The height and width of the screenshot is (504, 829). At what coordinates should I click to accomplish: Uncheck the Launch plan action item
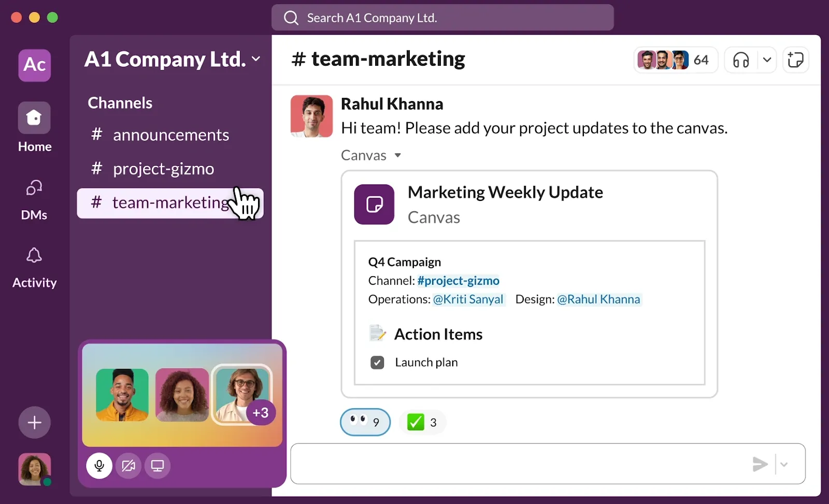(377, 363)
